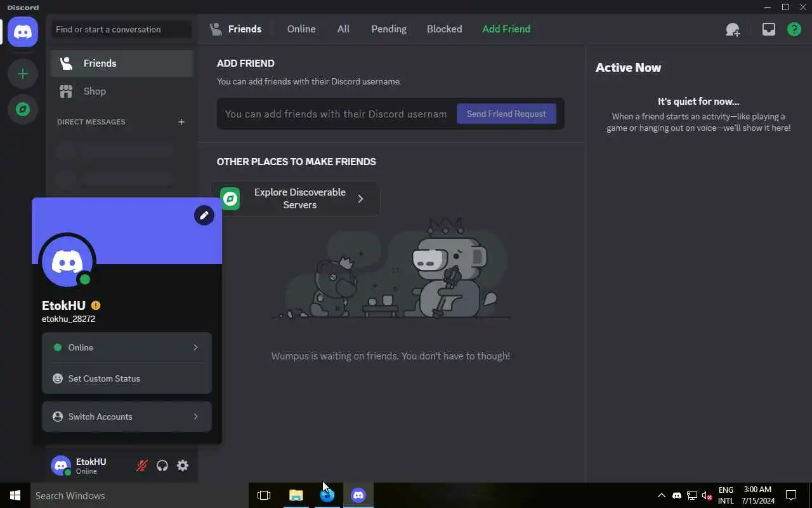The image size is (812, 508).
Task: Click the Search Windows box
Action: 140,495
